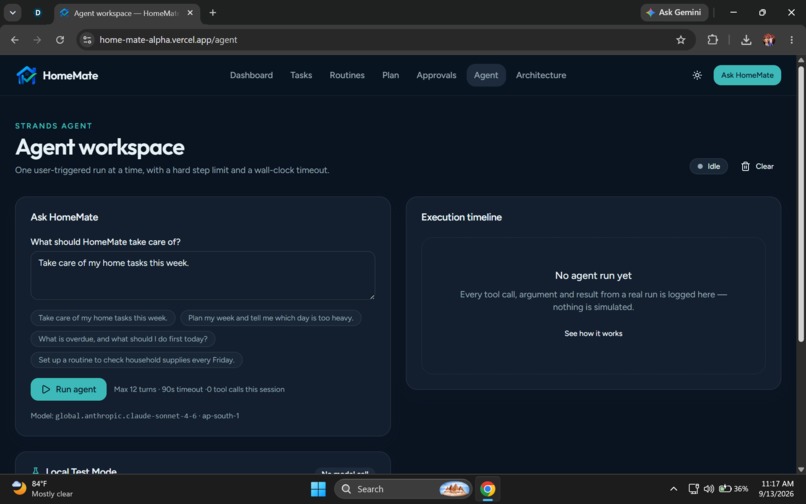This screenshot has height=504, width=806.
Task: Click the HomeMate house logo icon
Action: tap(26, 75)
